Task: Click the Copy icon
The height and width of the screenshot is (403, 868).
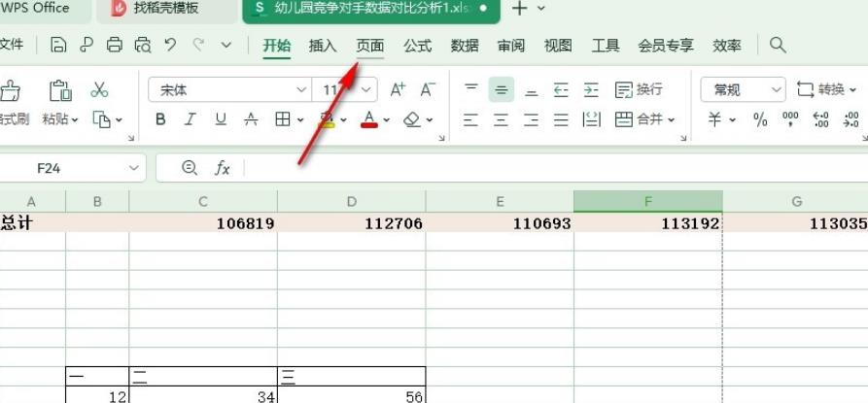Action: pos(101,118)
